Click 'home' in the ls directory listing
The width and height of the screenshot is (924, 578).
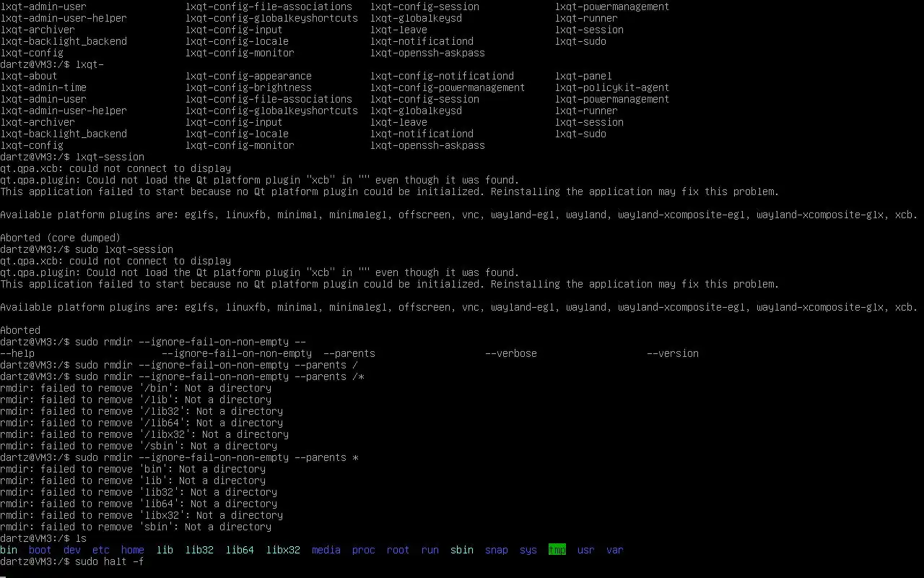133,550
